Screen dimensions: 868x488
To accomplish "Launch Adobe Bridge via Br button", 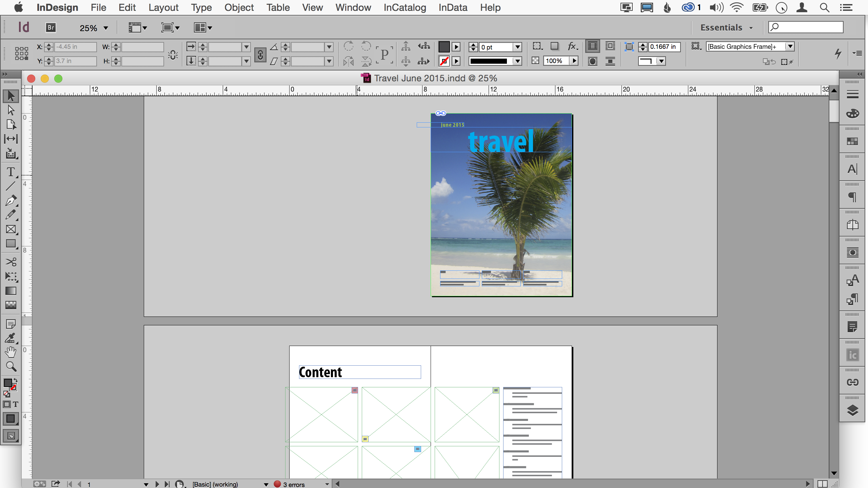I will [51, 27].
